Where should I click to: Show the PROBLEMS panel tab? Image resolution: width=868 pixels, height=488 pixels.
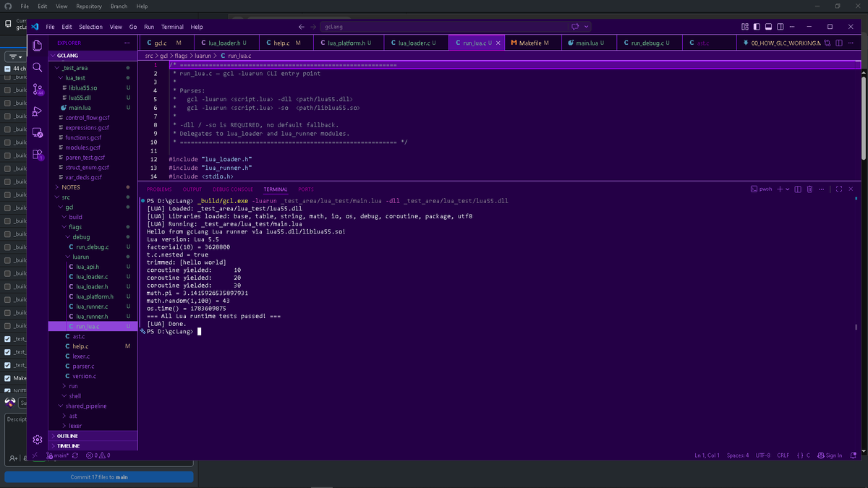[159, 189]
